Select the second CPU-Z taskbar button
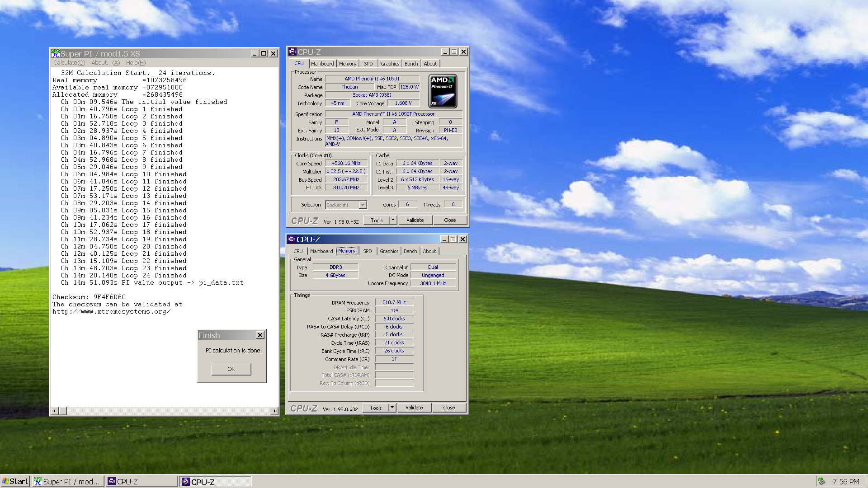The width and height of the screenshot is (868, 488). [x=216, y=482]
